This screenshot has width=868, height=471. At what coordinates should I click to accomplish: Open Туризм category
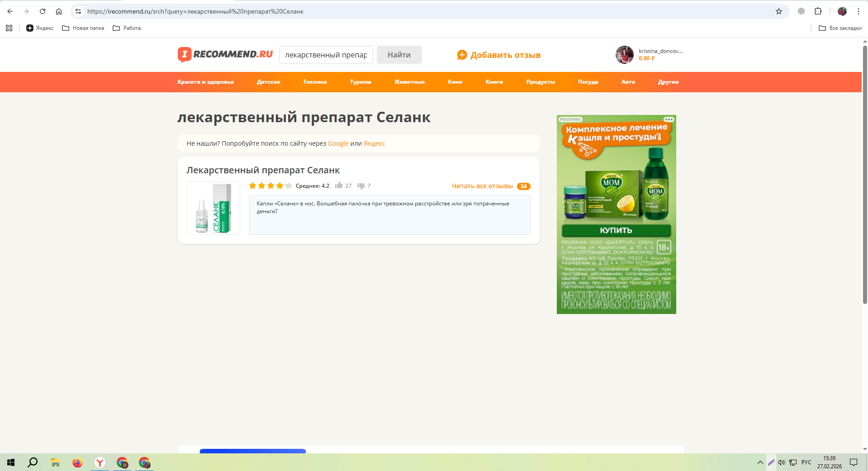click(360, 82)
